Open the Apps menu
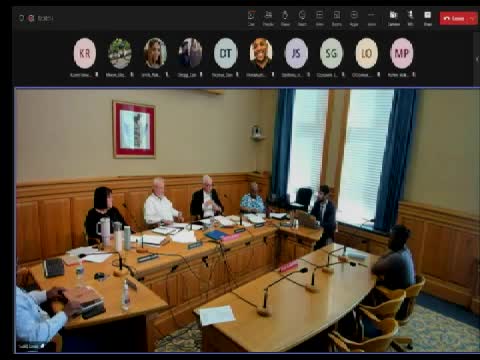 (354, 18)
